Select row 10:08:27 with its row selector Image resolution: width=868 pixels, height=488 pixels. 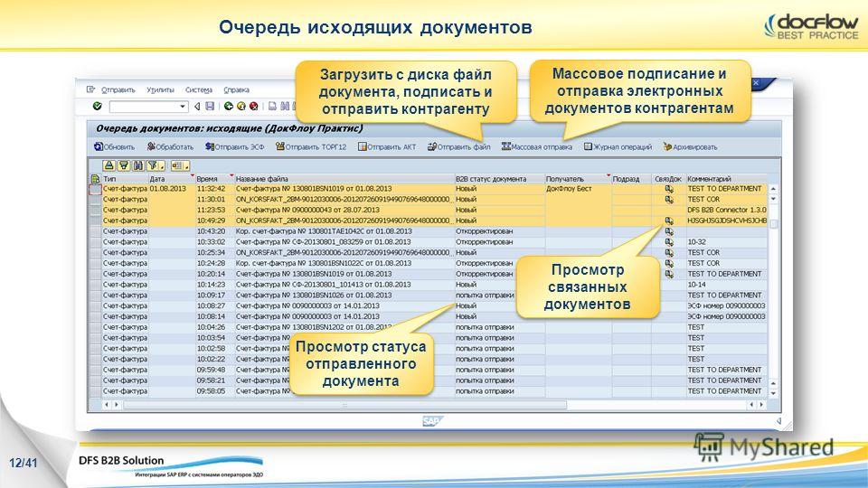pyautogui.click(x=95, y=306)
